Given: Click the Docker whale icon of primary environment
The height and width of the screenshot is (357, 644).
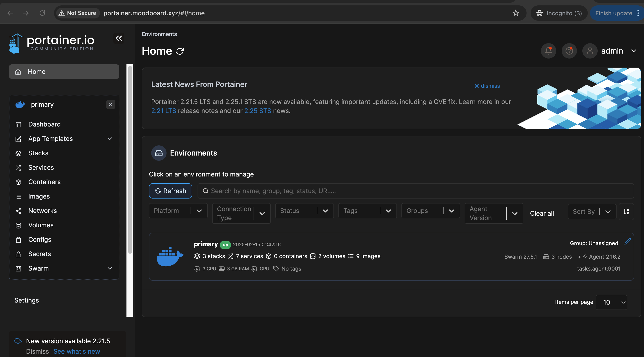Looking at the screenshot, I should 170,257.
